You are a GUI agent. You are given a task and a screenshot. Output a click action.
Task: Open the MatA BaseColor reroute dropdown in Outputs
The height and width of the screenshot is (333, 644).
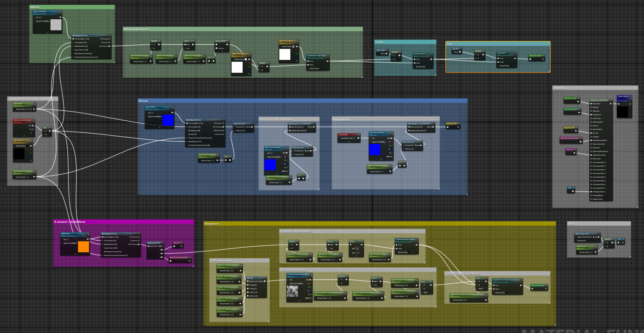click(579, 98)
